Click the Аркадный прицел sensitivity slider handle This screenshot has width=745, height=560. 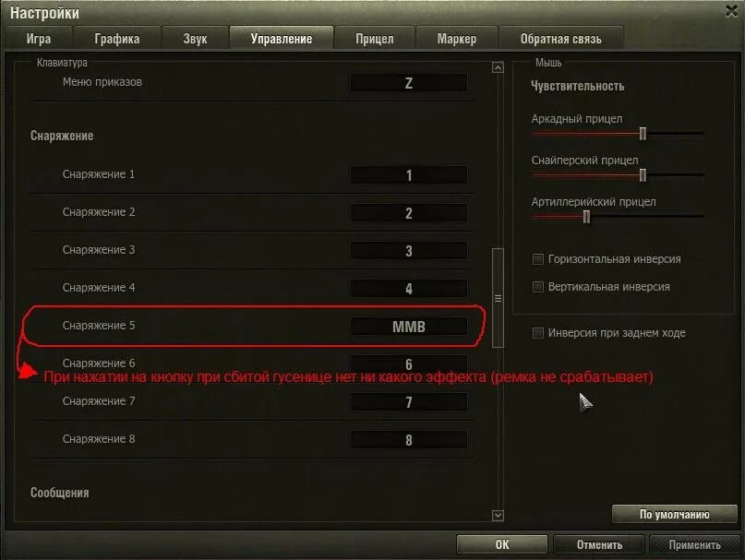(643, 134)
